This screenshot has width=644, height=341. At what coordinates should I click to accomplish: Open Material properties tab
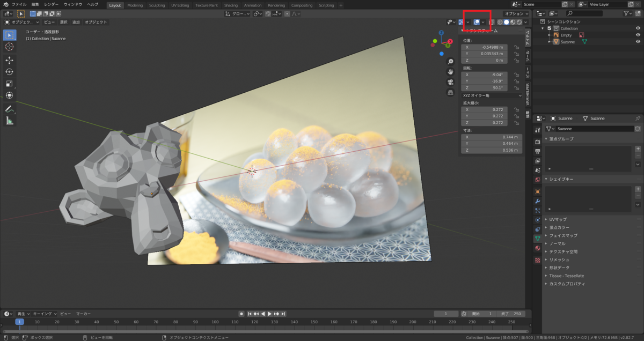tap(538, 248)
